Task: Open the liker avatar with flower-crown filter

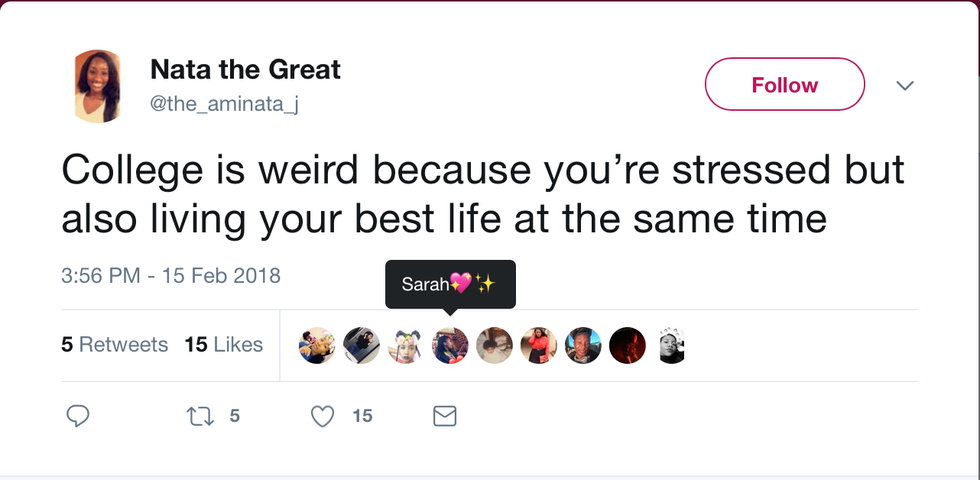Action: (x=406, y=345)
